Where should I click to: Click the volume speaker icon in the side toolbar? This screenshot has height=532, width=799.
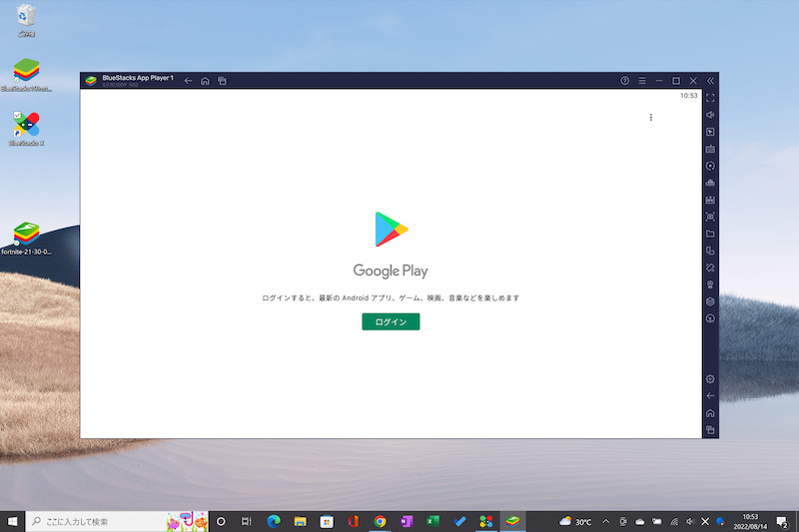(x=710, y=115)
